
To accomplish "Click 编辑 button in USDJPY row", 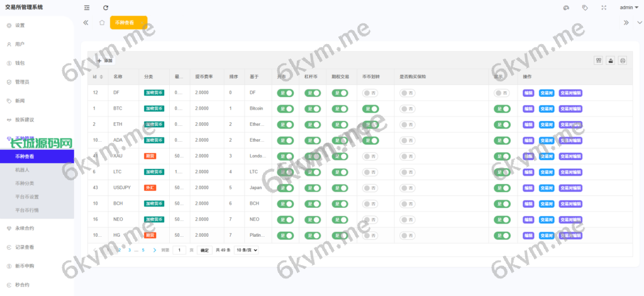I will click(528, 188).
